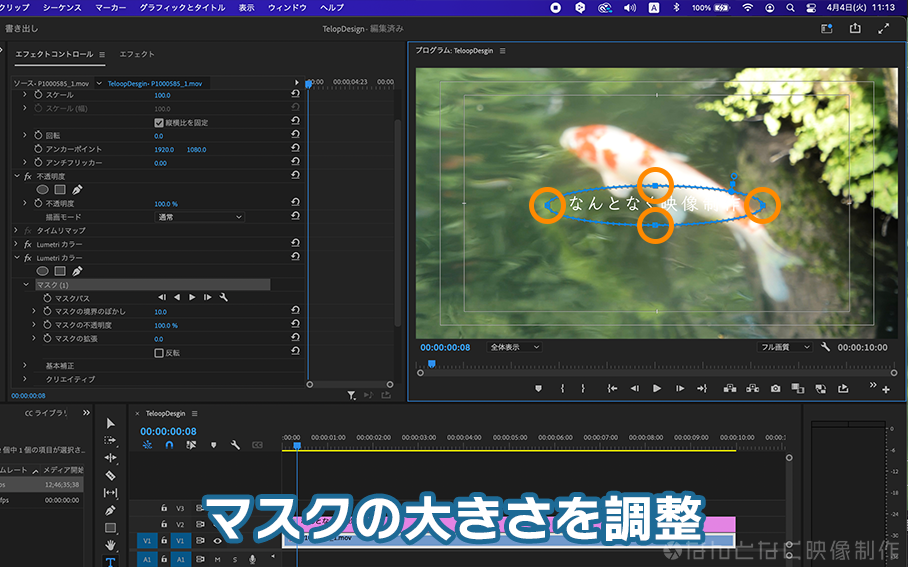Click program monitor blue playhead marker
Viewport: 908px width, 567px height.
[431, 364]
